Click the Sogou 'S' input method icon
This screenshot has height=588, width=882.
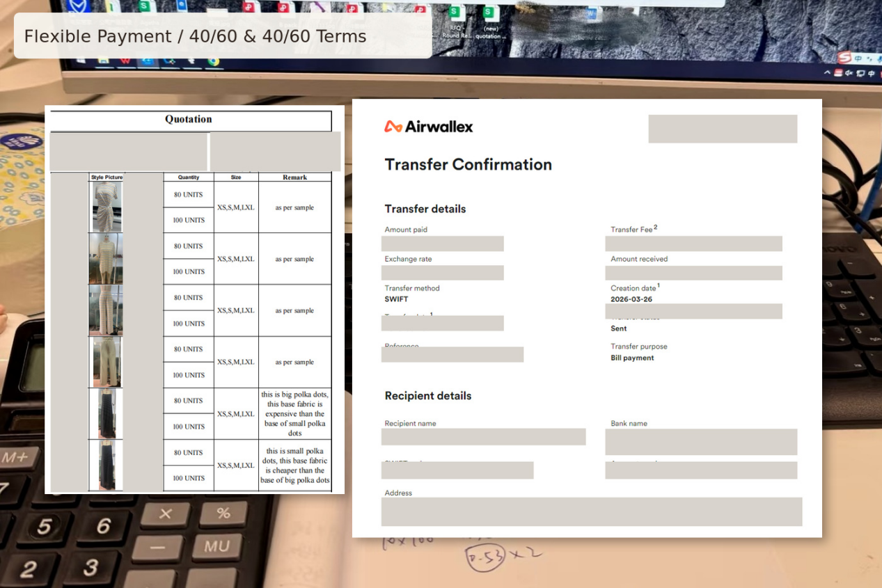(844, 57)
